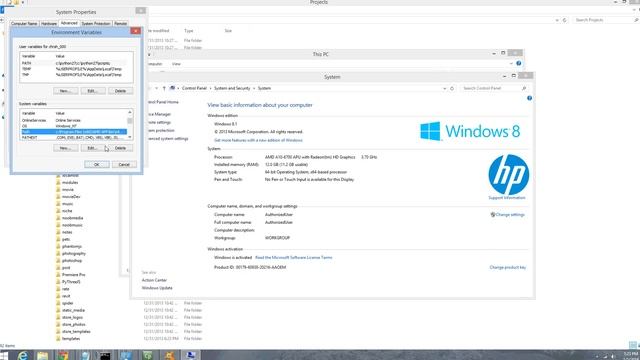Viewport: 640px width, 360px height.
Task: Open the Premiere Pro folder icon
Action: (58, 275)
